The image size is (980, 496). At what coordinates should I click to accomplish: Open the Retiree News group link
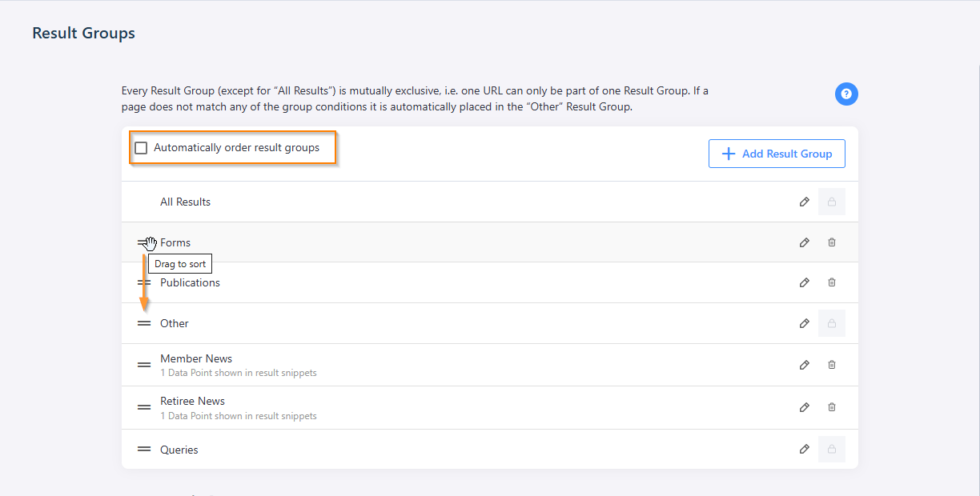tap(192, 401)
